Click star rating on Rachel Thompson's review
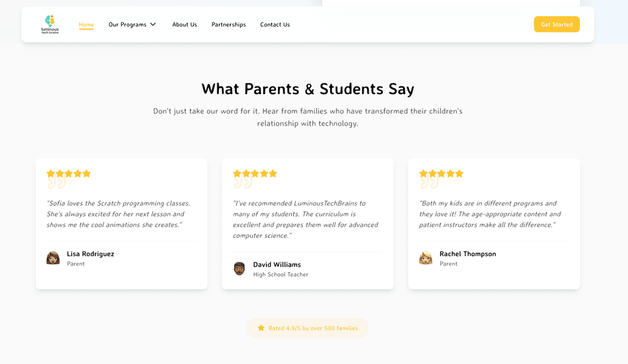This screenshot has width=628, height=364. pos(441,173)
